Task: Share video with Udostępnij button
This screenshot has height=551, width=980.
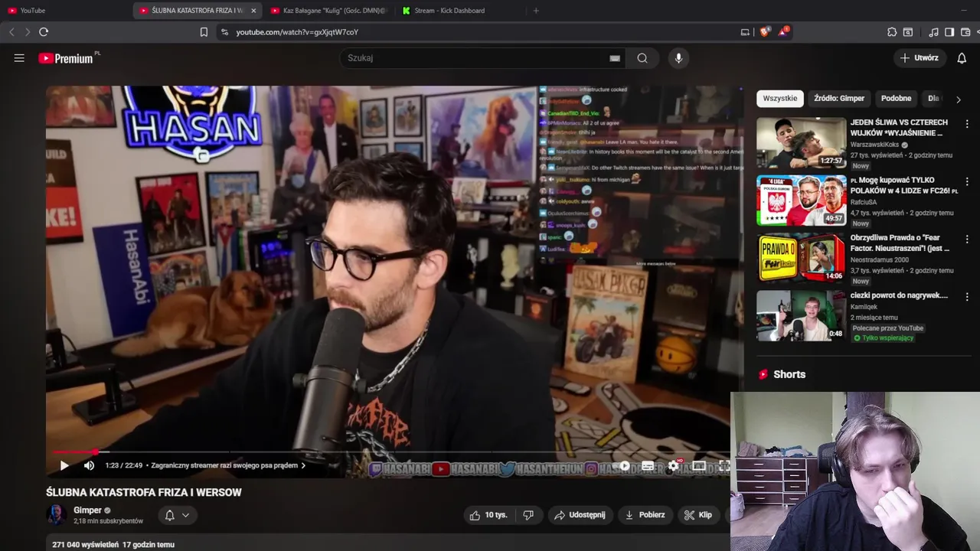Action: (x=580, y=515)
